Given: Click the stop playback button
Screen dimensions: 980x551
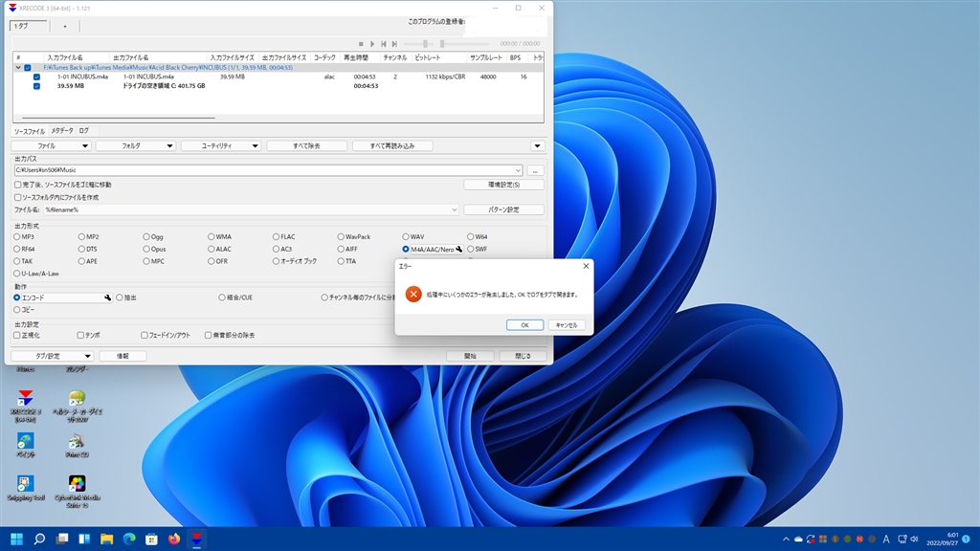Looking at the screenshot, I should (361, 44).
